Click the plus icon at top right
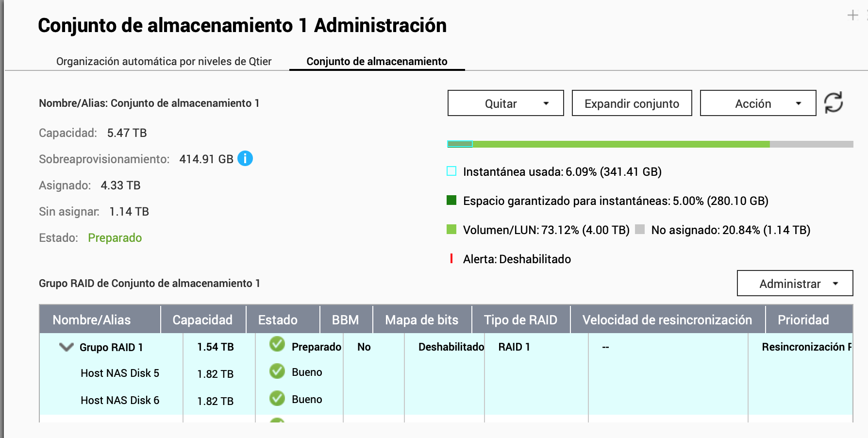868x438 pixels. tap(852, 16)
